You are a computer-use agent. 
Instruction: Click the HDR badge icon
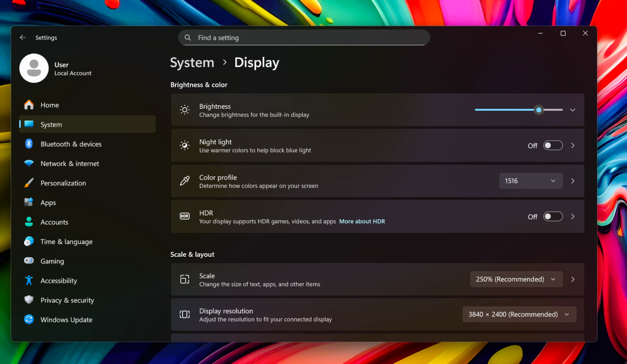click(185, 216)
